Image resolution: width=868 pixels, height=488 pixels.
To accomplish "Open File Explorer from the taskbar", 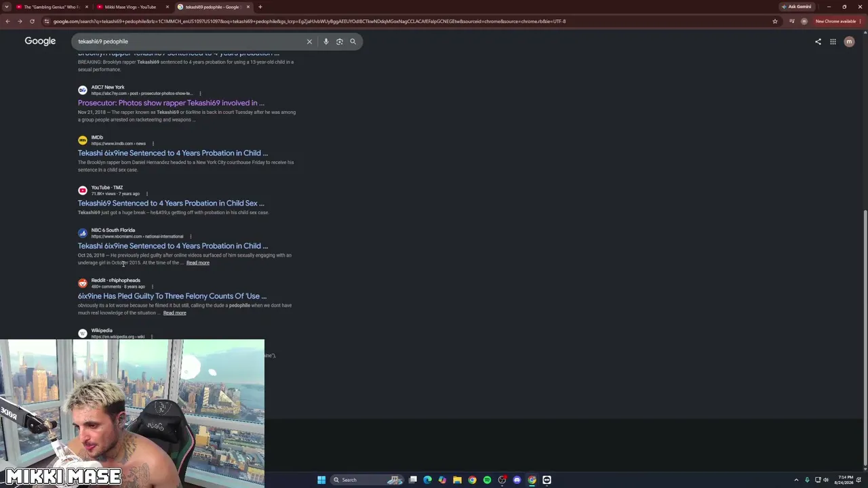I will 458,480.
